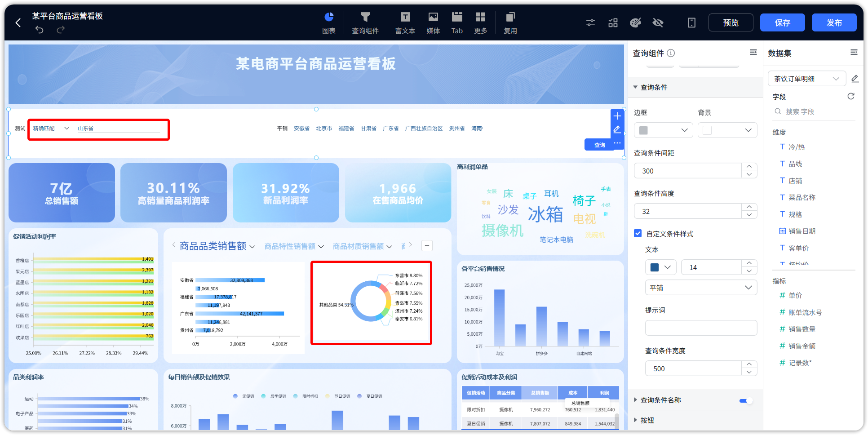Edit the query component with the pencil icon

[617, 129]
